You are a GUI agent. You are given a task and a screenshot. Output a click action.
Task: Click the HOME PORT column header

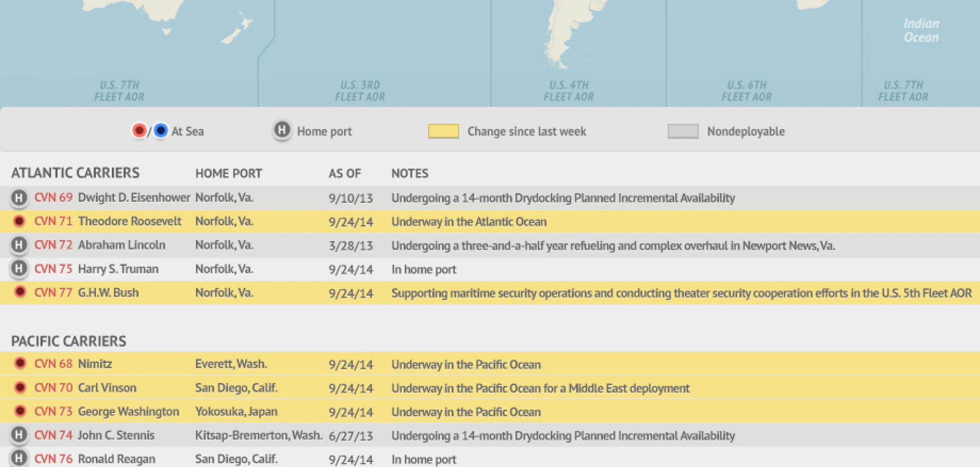point(229,173)
